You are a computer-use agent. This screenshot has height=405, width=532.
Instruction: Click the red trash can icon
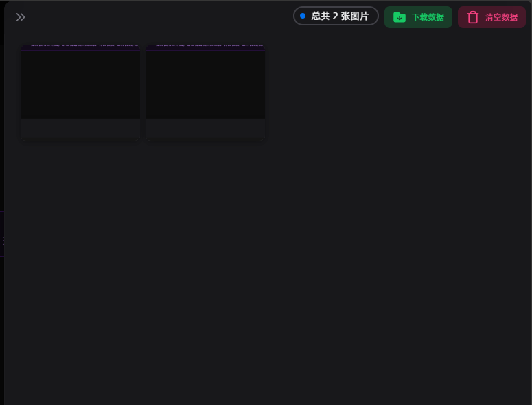(x=473, y=17)
